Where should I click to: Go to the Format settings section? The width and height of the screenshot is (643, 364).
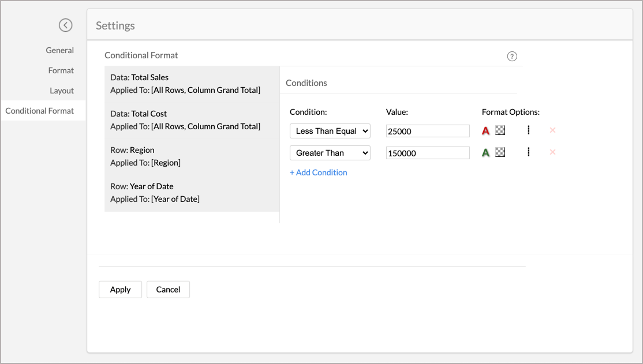click(61, 70)
